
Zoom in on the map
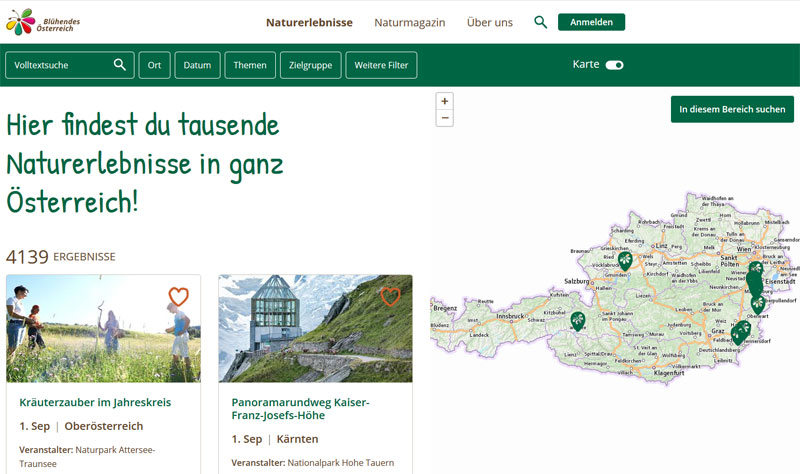point(445,101)
